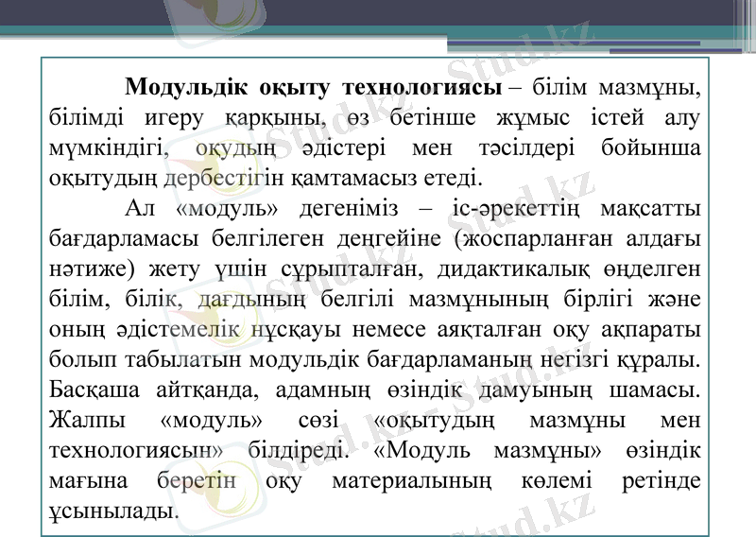Viewport: 756px width, 537px height.
Task: Select the phrase "негізгі құралы."
Action: coord(620,359)
